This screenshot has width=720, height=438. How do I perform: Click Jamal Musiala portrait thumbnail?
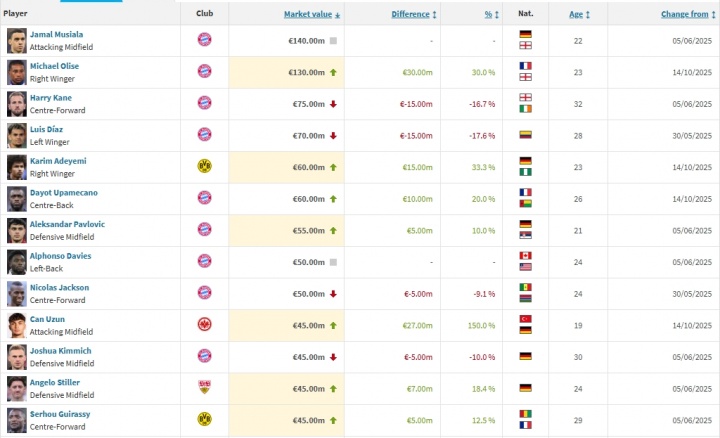(x=16, y=40)
